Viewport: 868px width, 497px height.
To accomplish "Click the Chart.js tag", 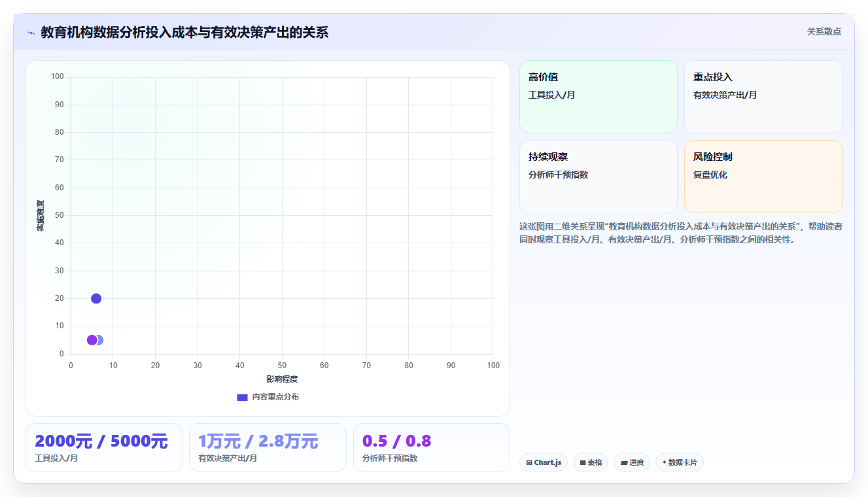I will click(544, 462).
